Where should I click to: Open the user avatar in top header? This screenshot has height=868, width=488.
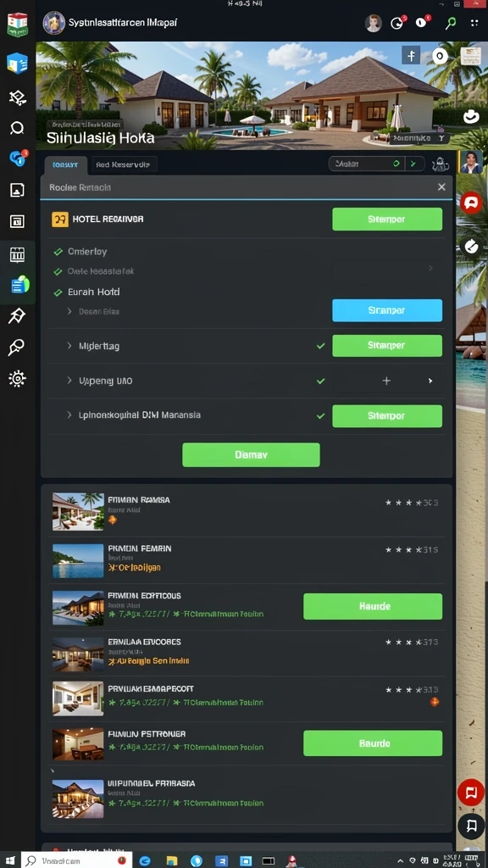[x=374, y=23]
